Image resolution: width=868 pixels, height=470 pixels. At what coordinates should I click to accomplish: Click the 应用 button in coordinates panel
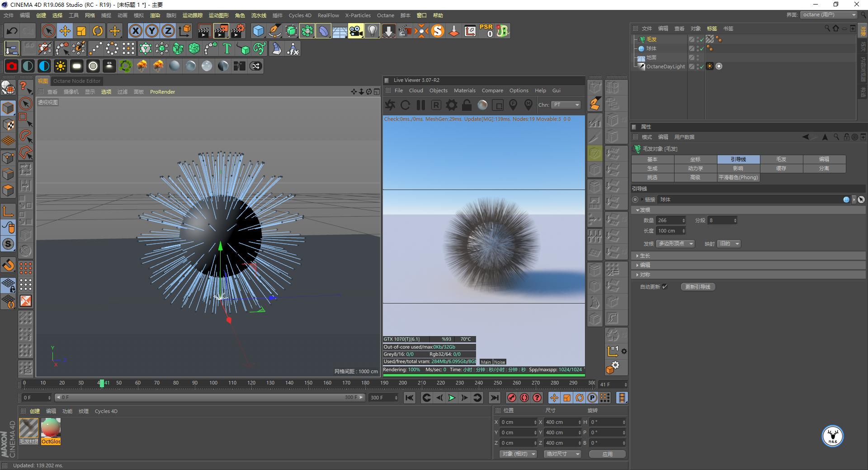pos(607,454)
